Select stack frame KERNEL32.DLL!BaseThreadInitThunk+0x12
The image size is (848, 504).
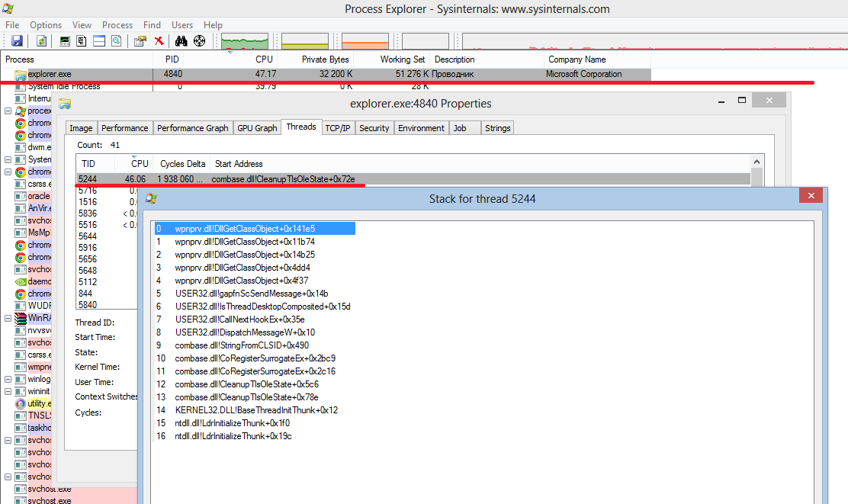pyautogui.click(x=256, y=410)
